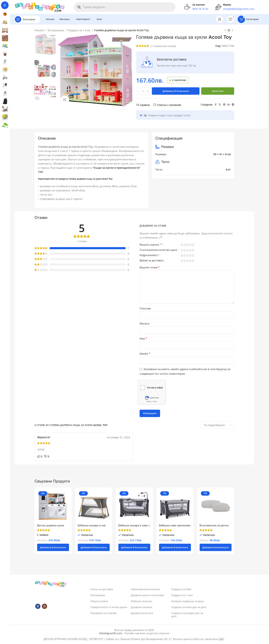Click the Добавяне В Количката button for the dollhouse
This screenshot has width=269, height=644.
pos(175,91)
